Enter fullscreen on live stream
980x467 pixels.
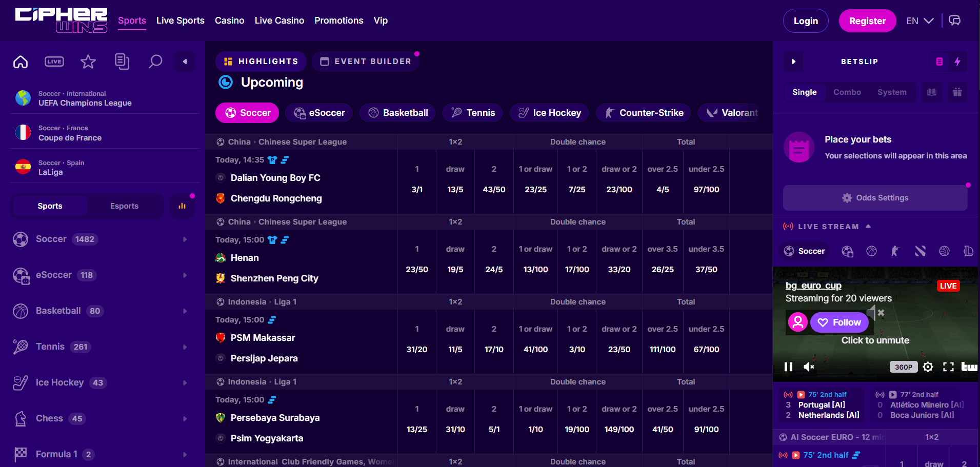click(948, 367)
